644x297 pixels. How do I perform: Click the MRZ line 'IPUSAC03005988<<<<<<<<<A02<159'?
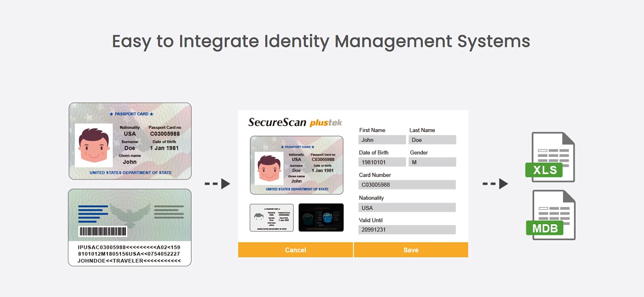click(x=129, y=247)
